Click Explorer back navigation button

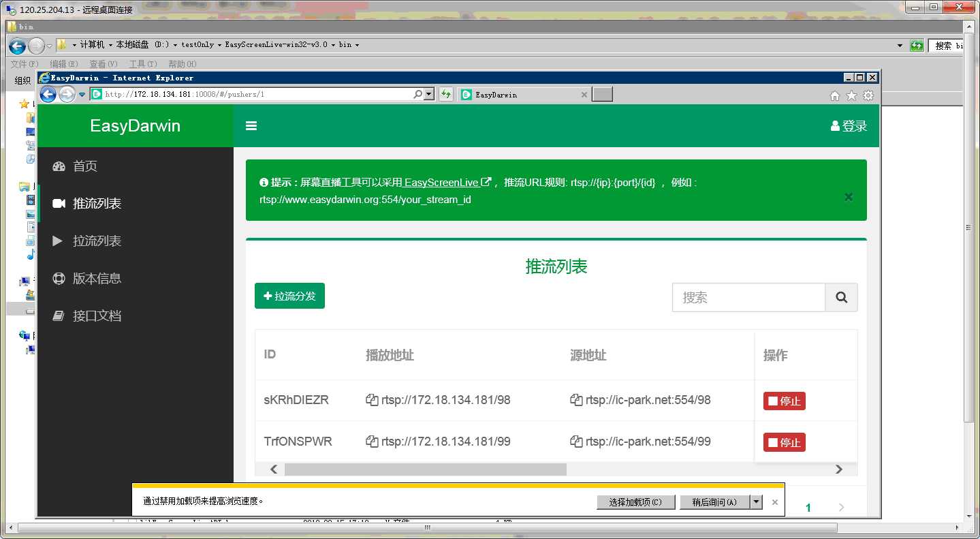tap(18, 46)
